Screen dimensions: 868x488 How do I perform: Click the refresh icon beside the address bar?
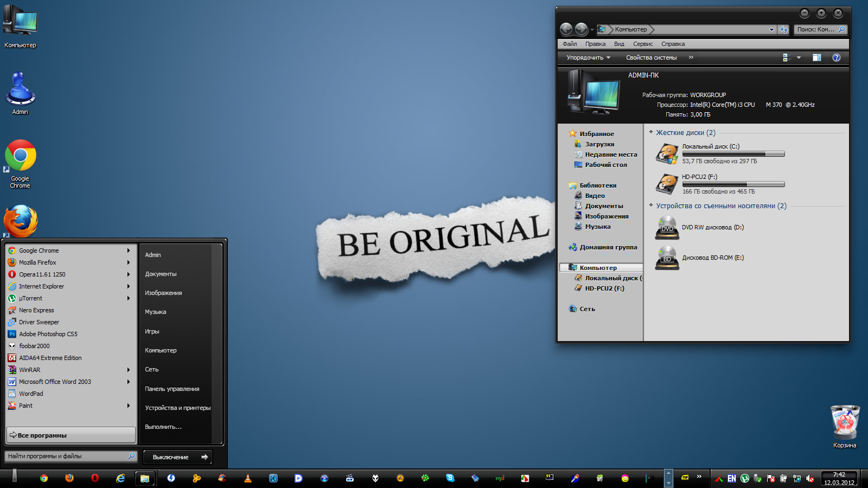coord(783,30)
